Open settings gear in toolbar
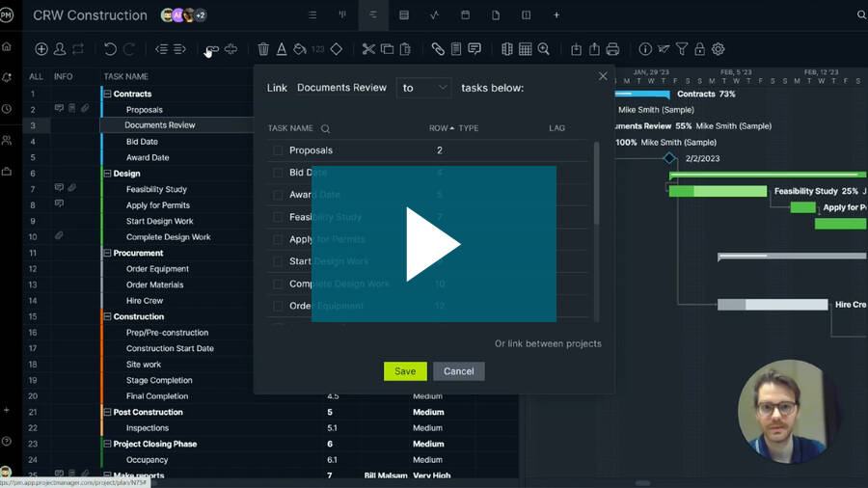The image size is (868, 488). click(718, 49)
